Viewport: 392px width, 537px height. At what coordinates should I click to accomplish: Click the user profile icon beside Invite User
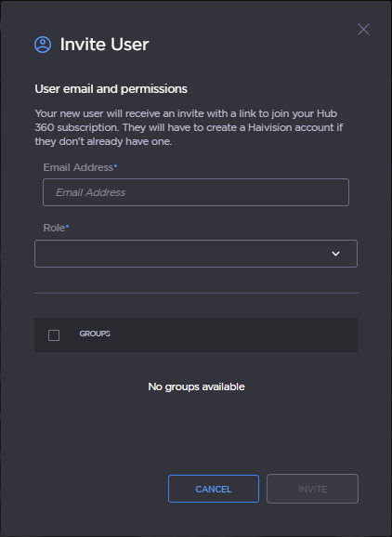click(x=43, y=45)
